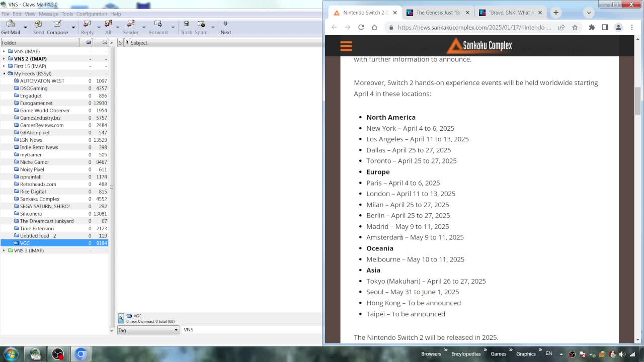Go to Next unread message
644x362 pixels.
click(225, 27)
